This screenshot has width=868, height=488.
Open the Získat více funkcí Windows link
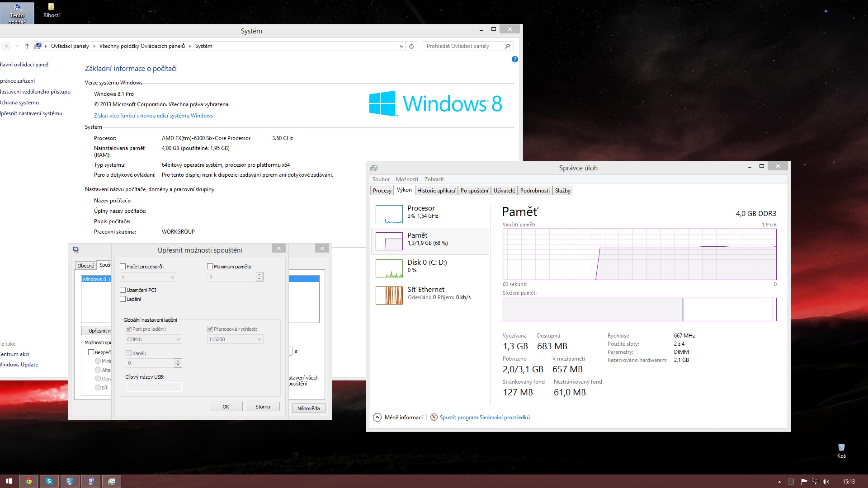point(153,116)
